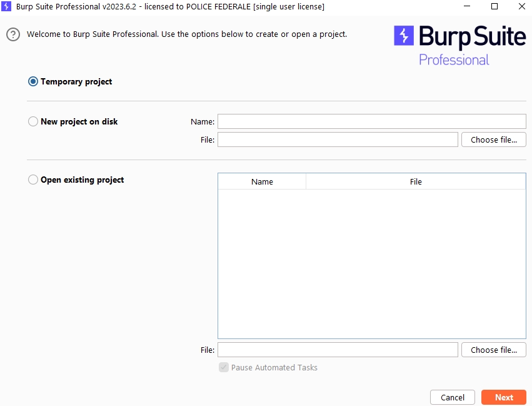Select the Temporary project option
This screenshot has height=406, width=532.
pos(33,81)
